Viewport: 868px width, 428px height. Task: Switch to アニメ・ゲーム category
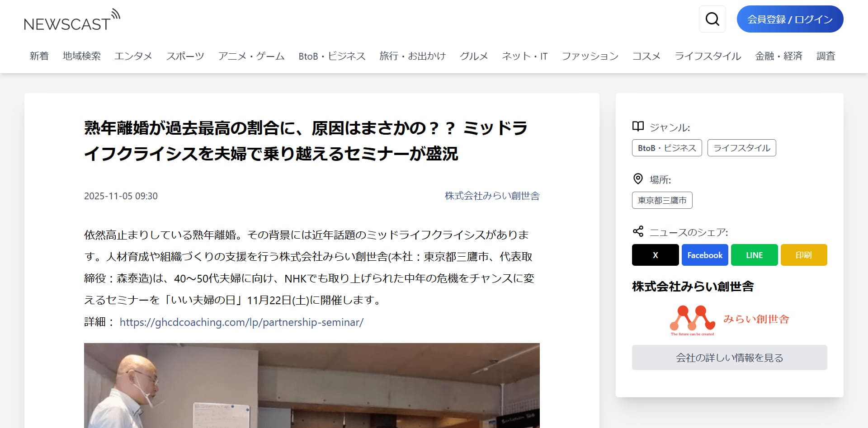[251, 56]
